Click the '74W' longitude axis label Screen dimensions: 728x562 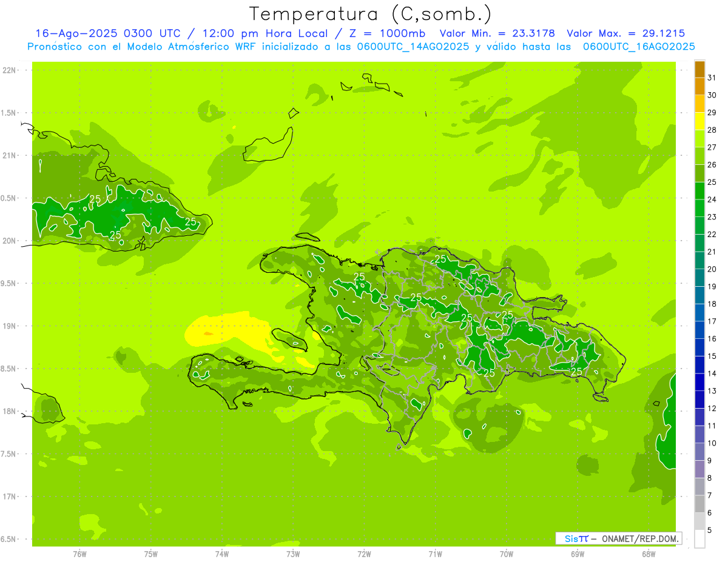(222, 554)
